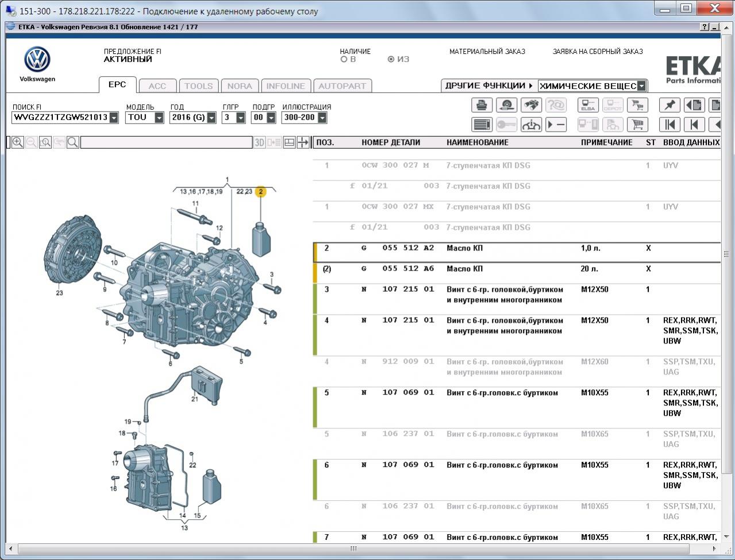
Task: Click callout 5 near the lower-right bolt
Action: click(x=241, y=361)
